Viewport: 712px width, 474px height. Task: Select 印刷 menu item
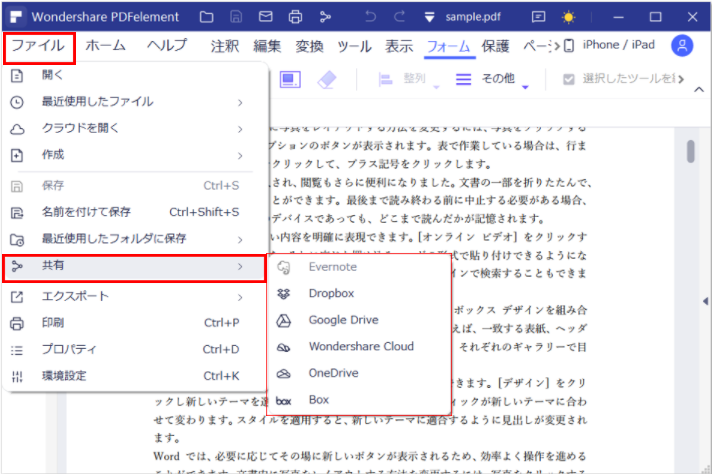click(x=134, y=323)
